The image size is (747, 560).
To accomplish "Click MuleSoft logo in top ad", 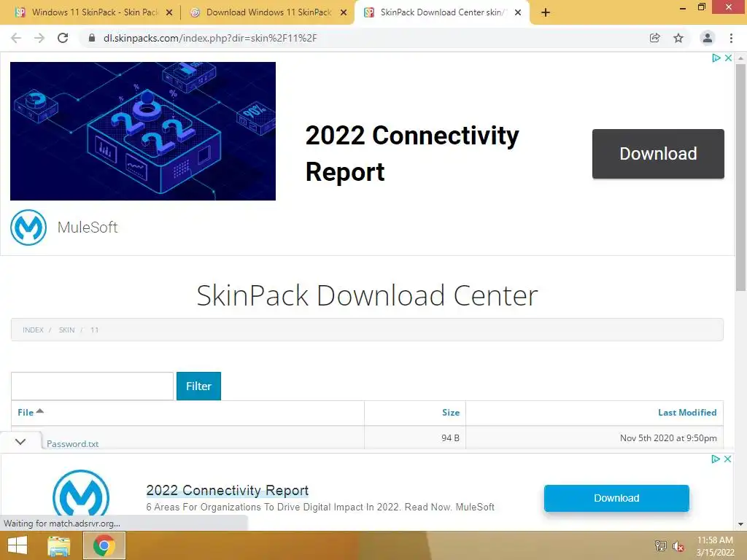I will click(28, 227).
